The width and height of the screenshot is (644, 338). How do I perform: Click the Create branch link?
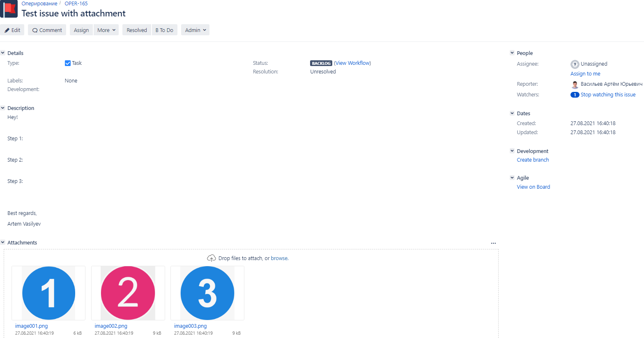point(533,160)
